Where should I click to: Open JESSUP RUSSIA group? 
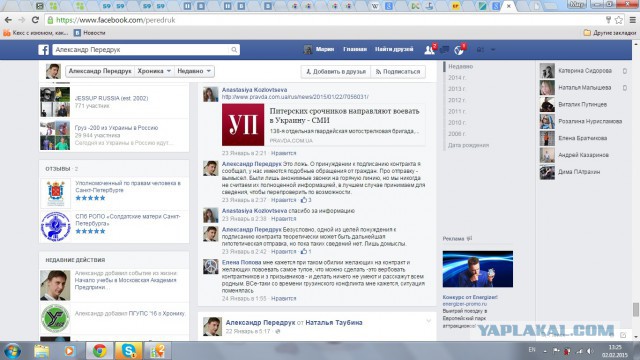pyautogui.click(x=111, y=98)
